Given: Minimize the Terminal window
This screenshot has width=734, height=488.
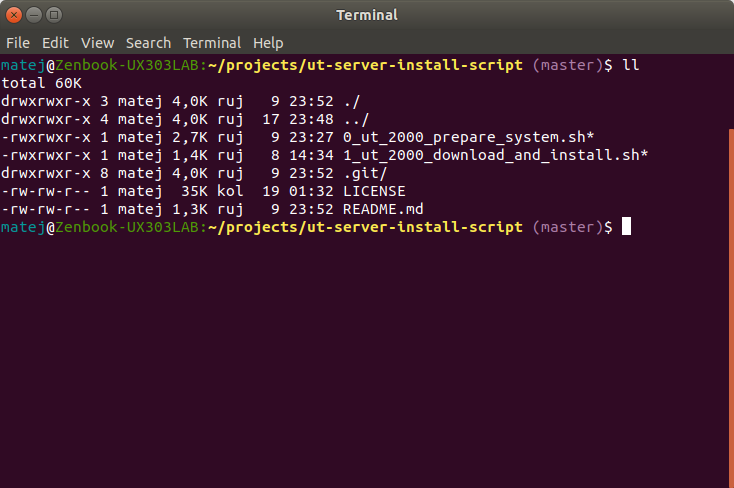Looking at the screenshot, I should pos(34,15).
